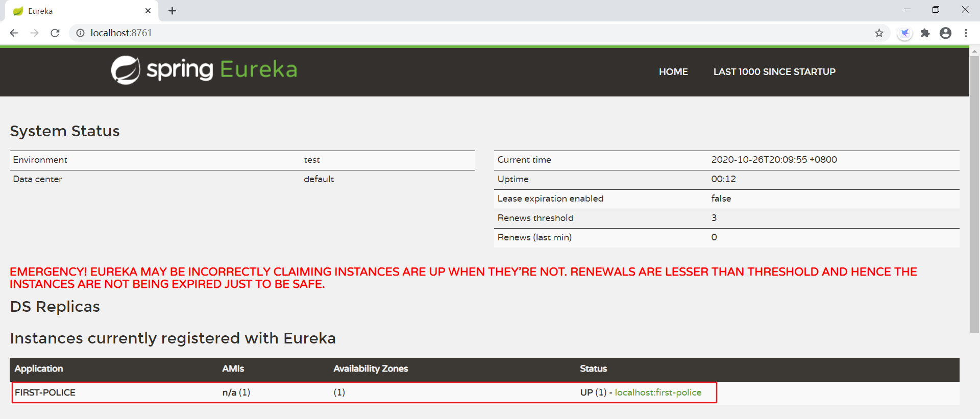
Task: Click the page vertical scrollbar thumb
Action: (974, 194)
